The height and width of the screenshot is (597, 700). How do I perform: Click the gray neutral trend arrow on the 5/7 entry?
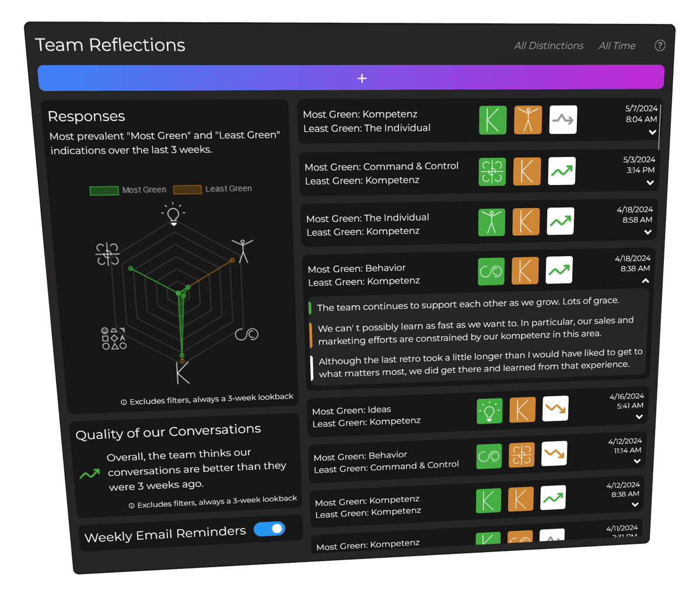pos(562,119)
